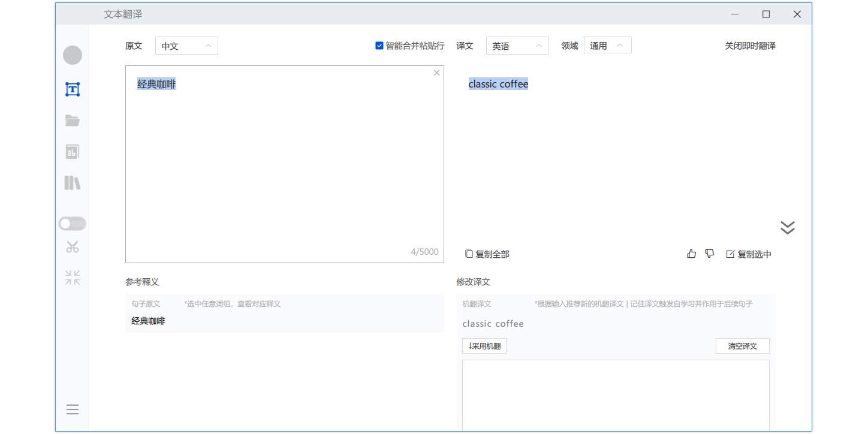The width and height of the screenshot is (868, 434).
Task: Collapse panel with the double chevron arrow
Action: (x=787, y=228)
